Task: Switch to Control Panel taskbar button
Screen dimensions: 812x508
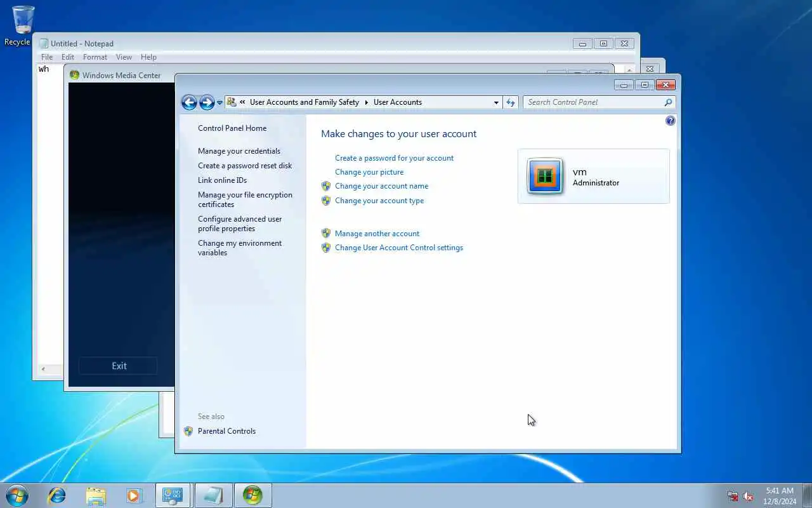Action: (x=173, y=495)
